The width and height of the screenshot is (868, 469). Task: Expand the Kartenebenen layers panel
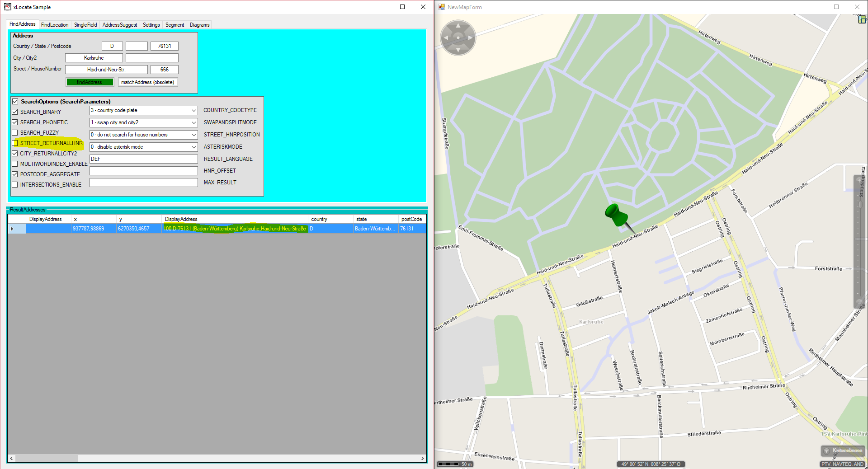pyautogui.click(x=843, y=450)
